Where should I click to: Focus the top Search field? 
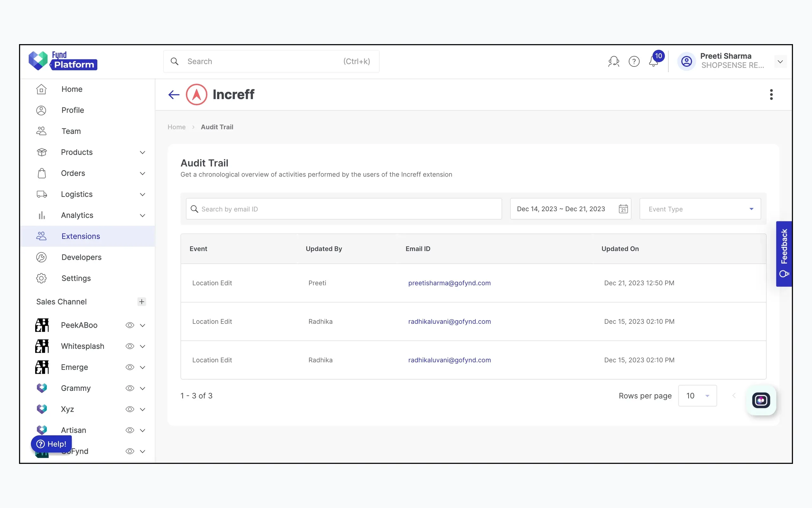271,62
